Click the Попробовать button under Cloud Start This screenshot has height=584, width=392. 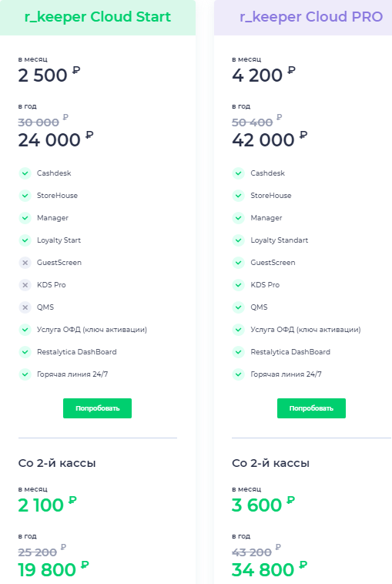[x=97, y=408]
